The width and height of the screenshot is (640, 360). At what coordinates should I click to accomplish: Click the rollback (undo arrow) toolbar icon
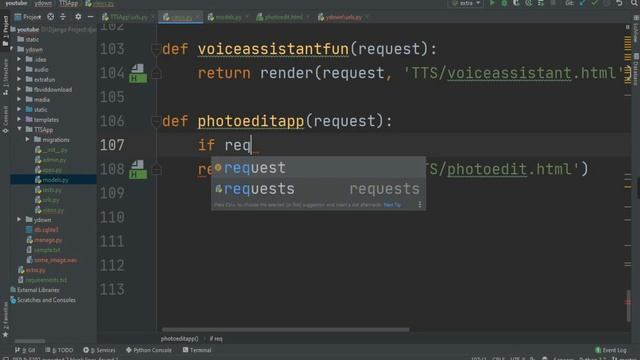(619, 3)
